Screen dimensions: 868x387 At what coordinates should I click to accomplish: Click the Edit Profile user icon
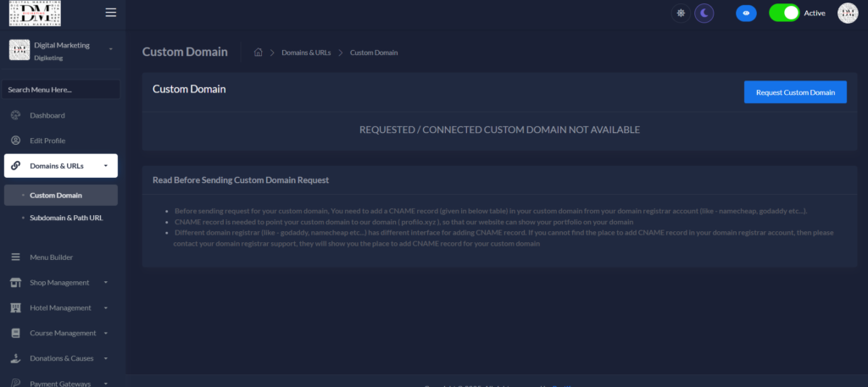(15, 141)
